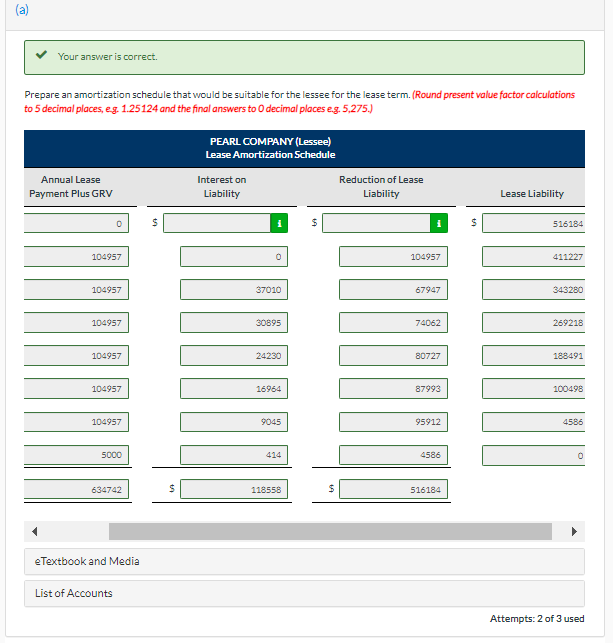Select the interest field showing 414
The width and height of the screenshot is (613, 643).
click(234, 455)
